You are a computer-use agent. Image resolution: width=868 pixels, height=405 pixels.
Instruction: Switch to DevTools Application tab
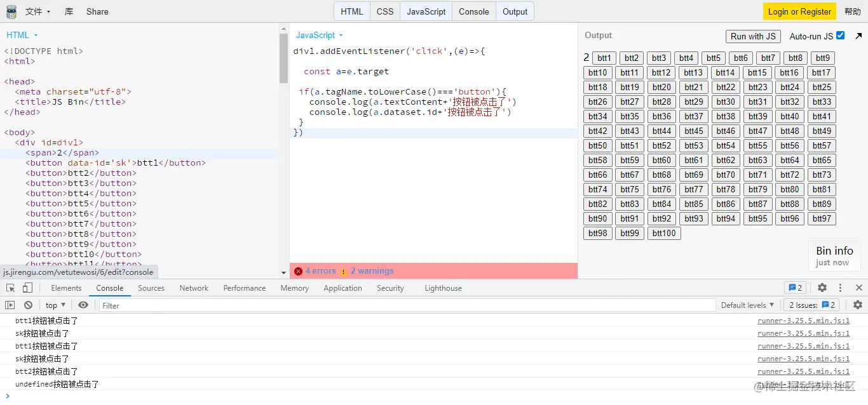pyautogui.click(x=342, y=288)
